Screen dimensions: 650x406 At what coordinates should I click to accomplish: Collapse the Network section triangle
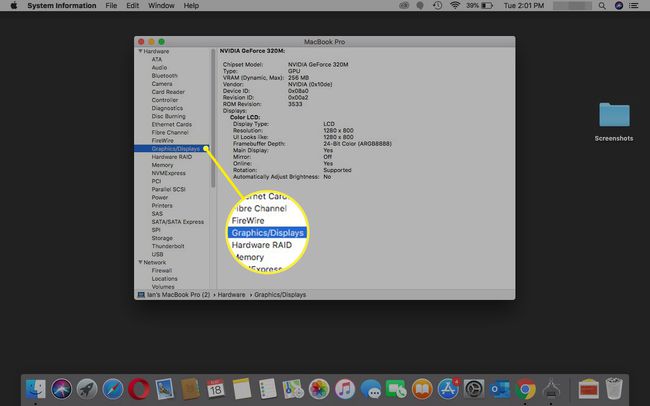tap(140, 262)
